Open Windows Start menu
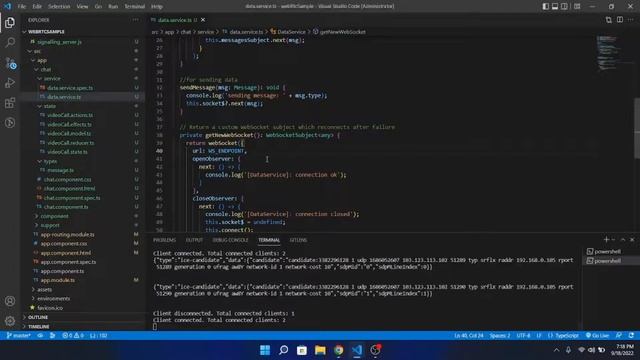Viewport: 640px width, 360px height. (x=265, y=350)
